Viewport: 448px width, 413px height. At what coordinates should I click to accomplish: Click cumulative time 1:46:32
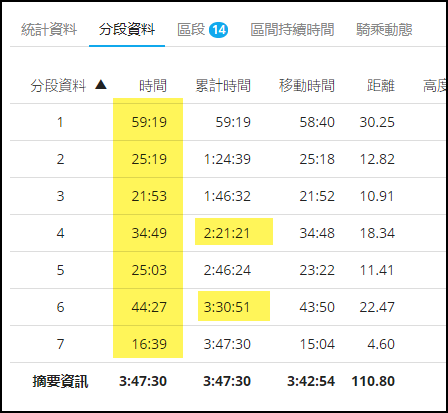[227, 196]
